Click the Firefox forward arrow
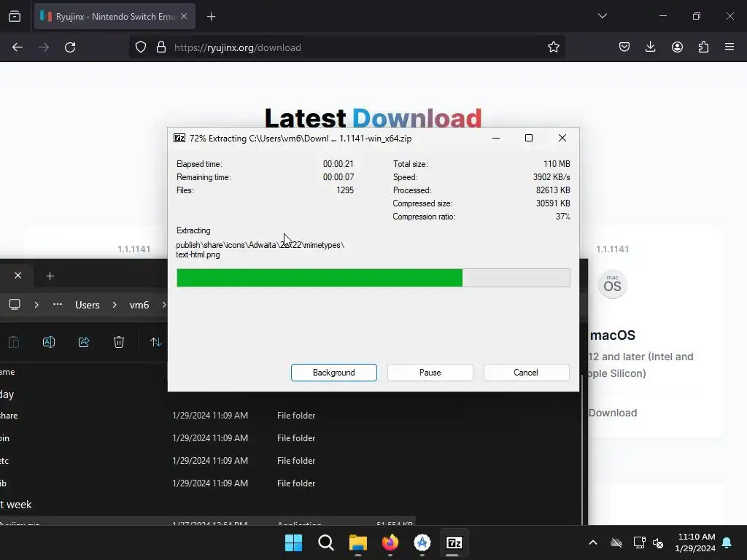 44,47
